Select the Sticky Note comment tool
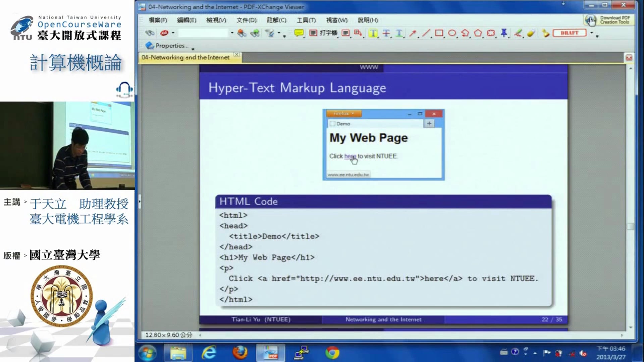This screenshot has height=362, width=644. [x=298, y=33]
